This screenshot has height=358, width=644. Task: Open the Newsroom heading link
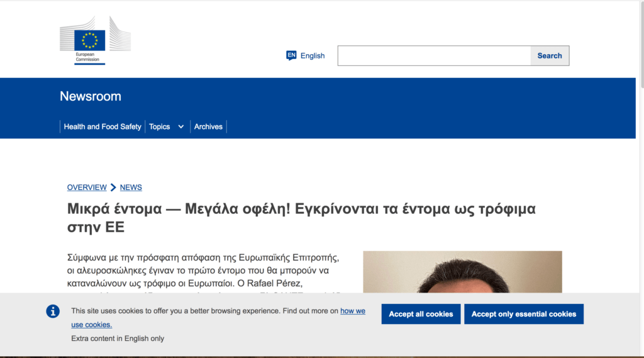click(91, 96)
